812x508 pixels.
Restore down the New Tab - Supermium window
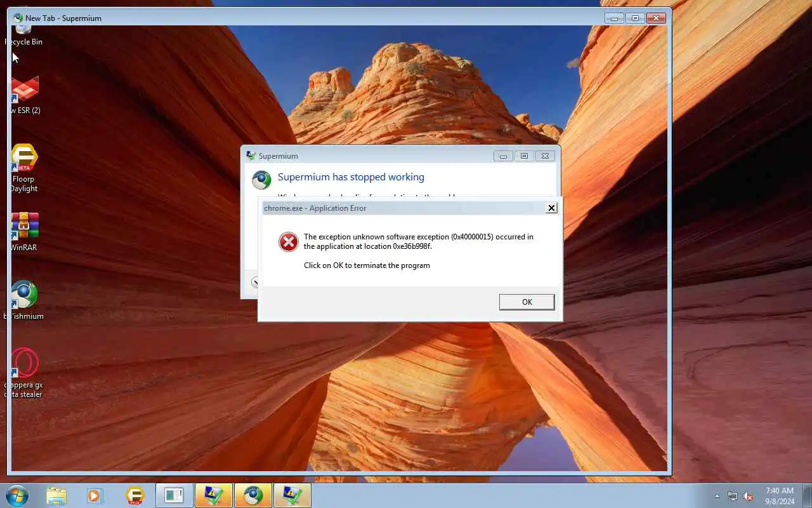pyautogui.click(x=634, y=18)
